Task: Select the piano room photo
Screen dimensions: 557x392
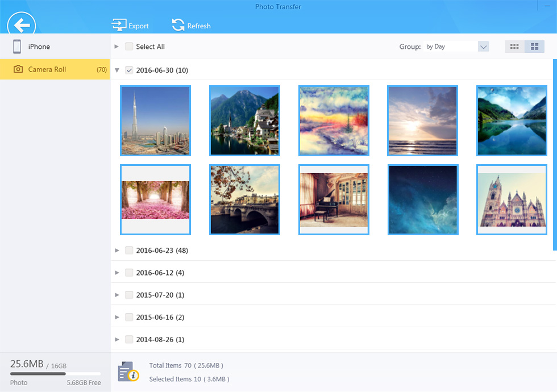Action: [x=334, y=199]
